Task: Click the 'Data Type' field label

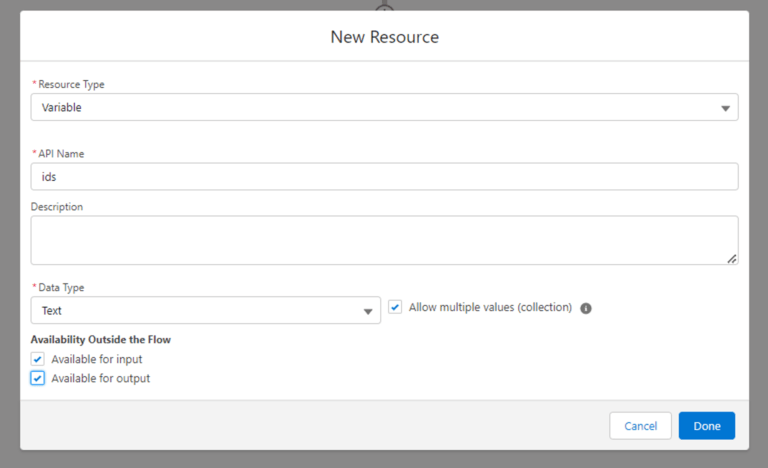Action: (61, 288)
